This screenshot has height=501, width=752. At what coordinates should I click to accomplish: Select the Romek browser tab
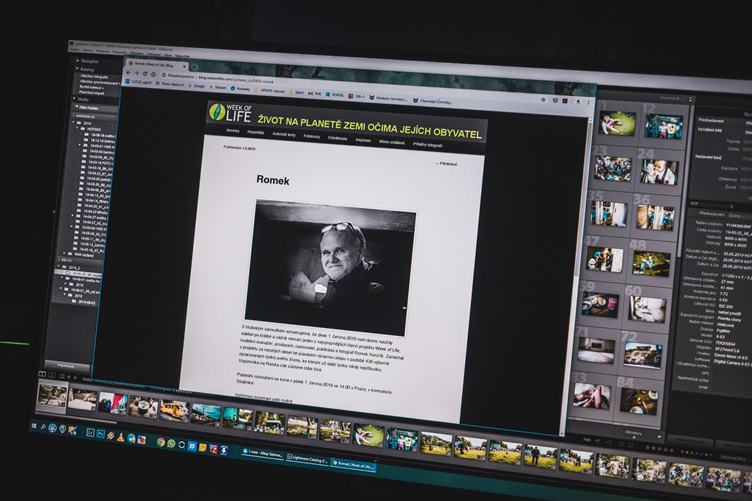tap(154, 64)
